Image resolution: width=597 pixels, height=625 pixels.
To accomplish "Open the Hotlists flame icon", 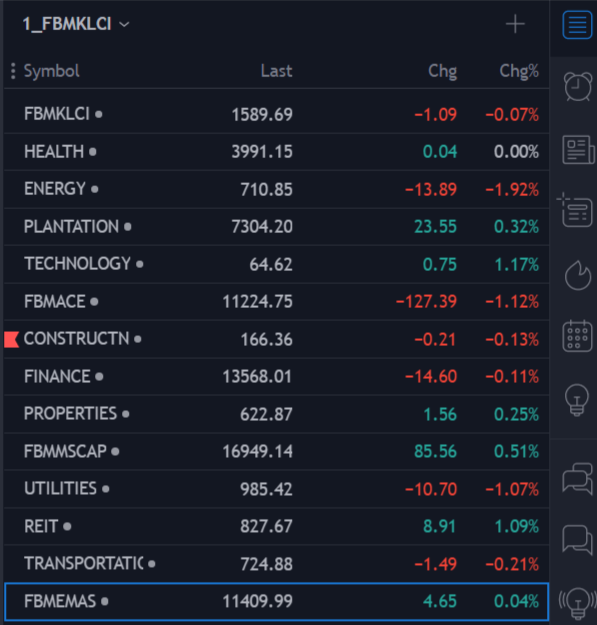I will tap(577, 275).
